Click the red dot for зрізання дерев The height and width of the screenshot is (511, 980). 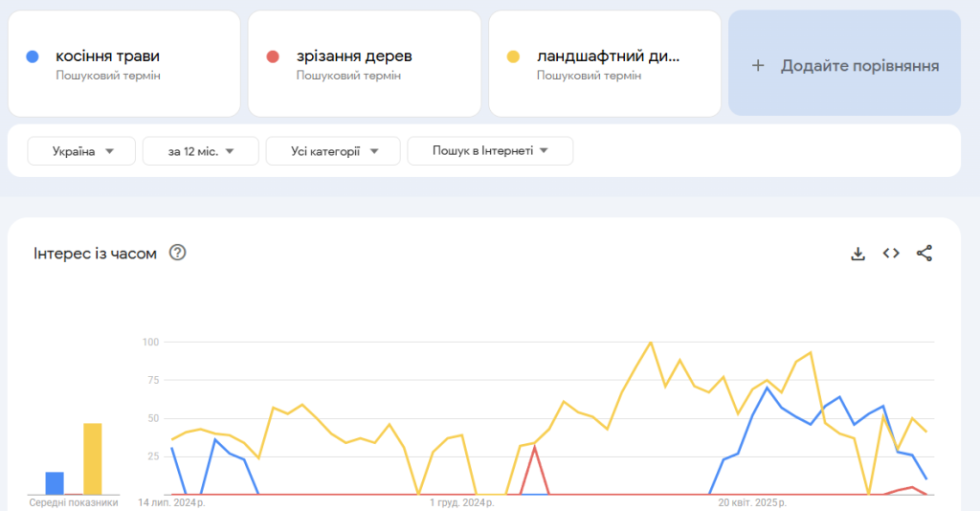point(273,56)
